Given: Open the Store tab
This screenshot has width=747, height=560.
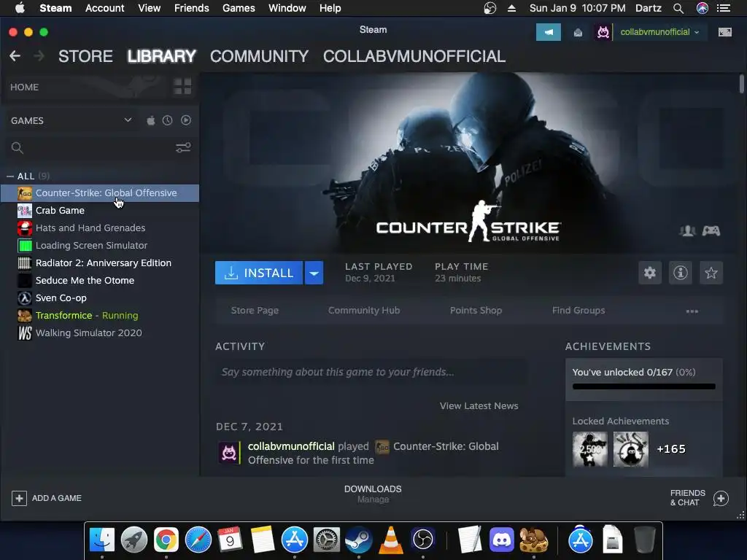Looking at the screenshot, I should tap(85, 56).
